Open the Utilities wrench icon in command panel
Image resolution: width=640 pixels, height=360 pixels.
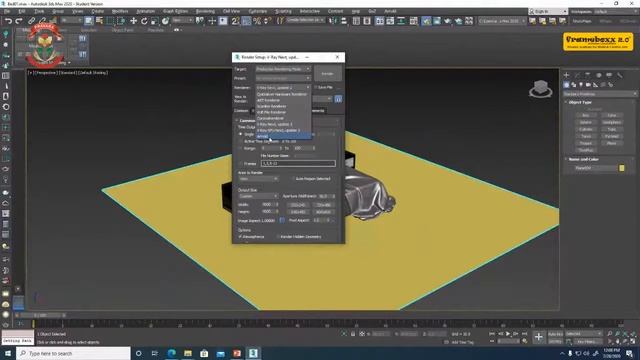pos(620,75)
